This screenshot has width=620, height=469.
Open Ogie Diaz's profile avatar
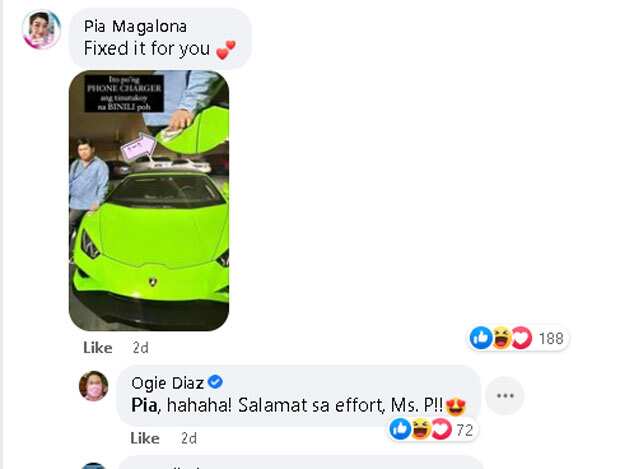coord(94,386)
